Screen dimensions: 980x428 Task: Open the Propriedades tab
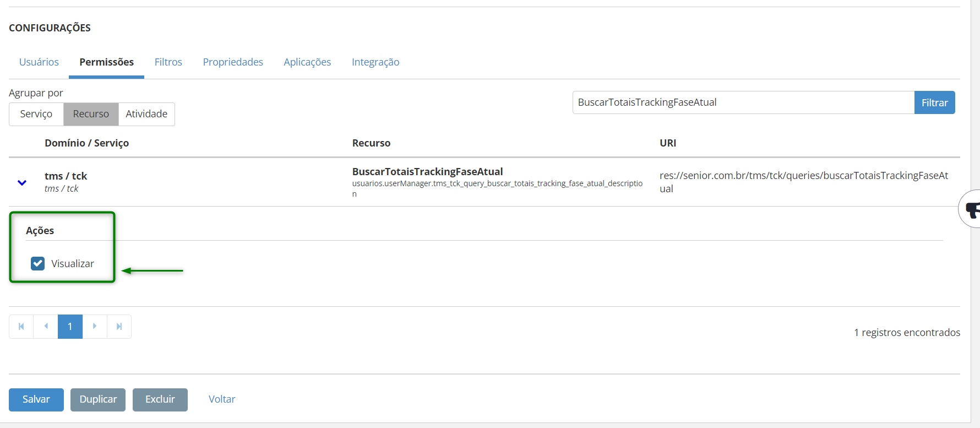233,62
